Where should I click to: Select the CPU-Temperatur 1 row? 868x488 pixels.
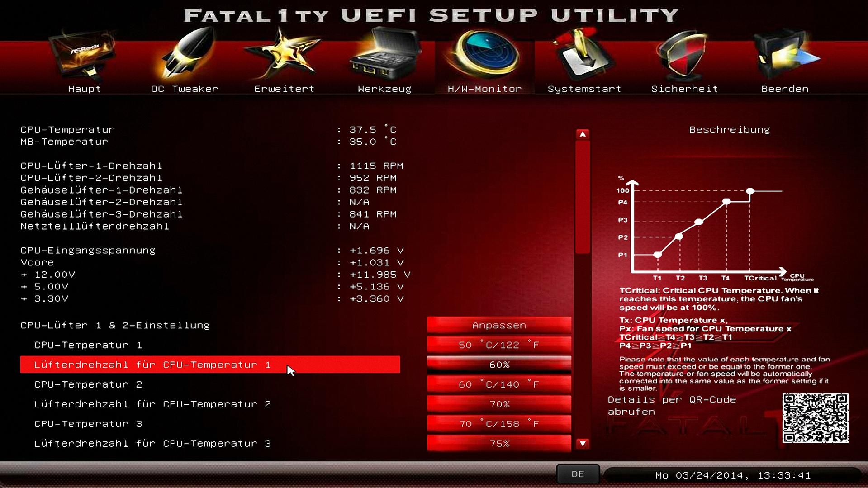point(210,345)
